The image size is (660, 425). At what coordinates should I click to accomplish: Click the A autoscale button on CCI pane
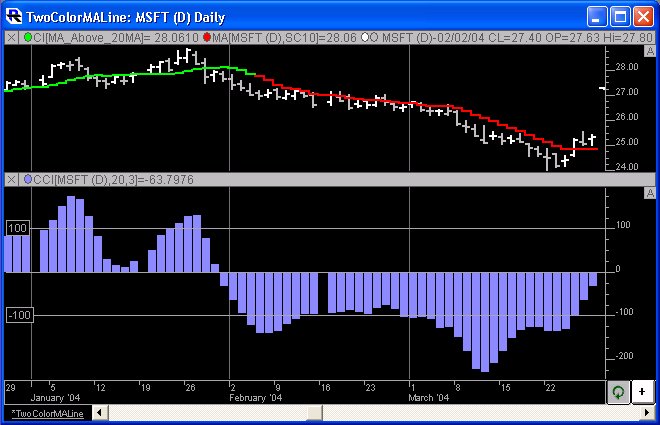(650, 193)
